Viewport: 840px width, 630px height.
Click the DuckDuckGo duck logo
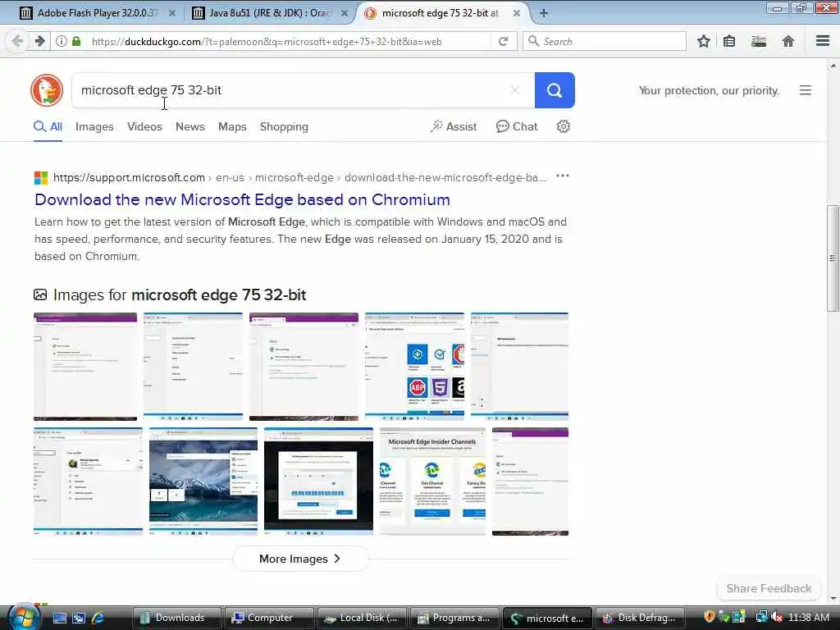pyautogui.click(x=47, y=90)
